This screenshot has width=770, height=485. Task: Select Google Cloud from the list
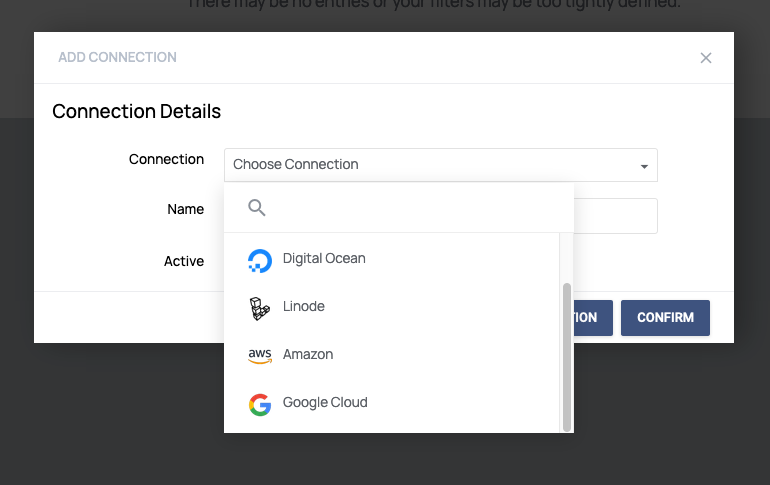pos(391,403)
